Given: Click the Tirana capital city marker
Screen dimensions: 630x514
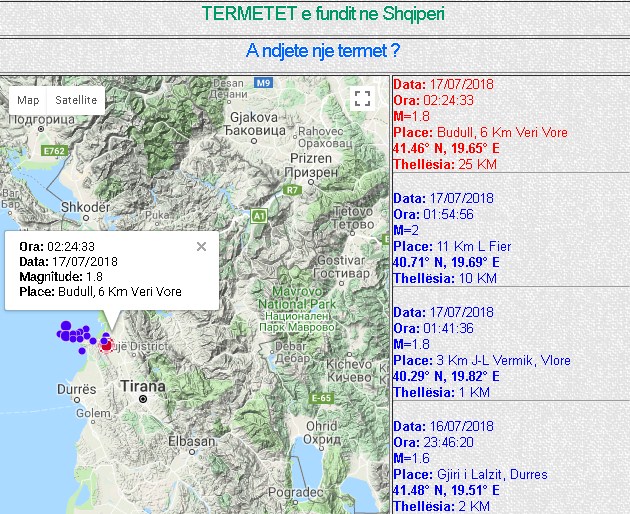Looking at the screenshot, I should (x=143, y=399).
